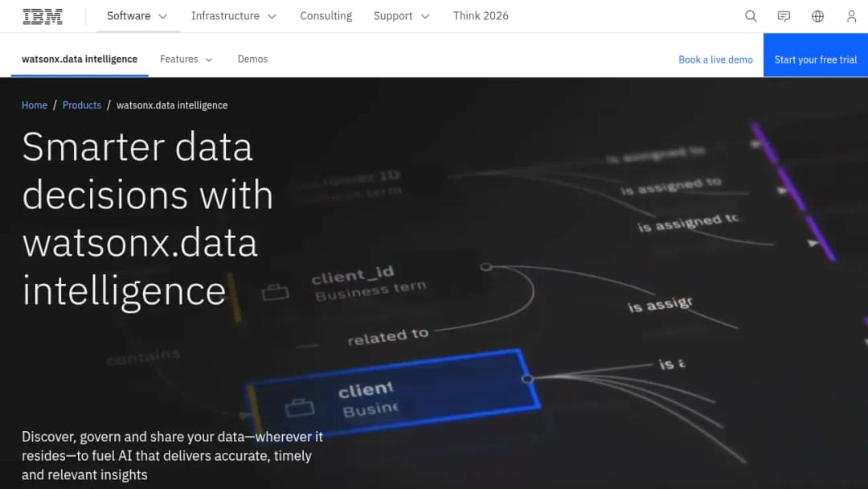Image resolution: width=868 pixels, height=489 pixels.
Task: Click the Discover, govern and share description
Action: pos(172,456)
